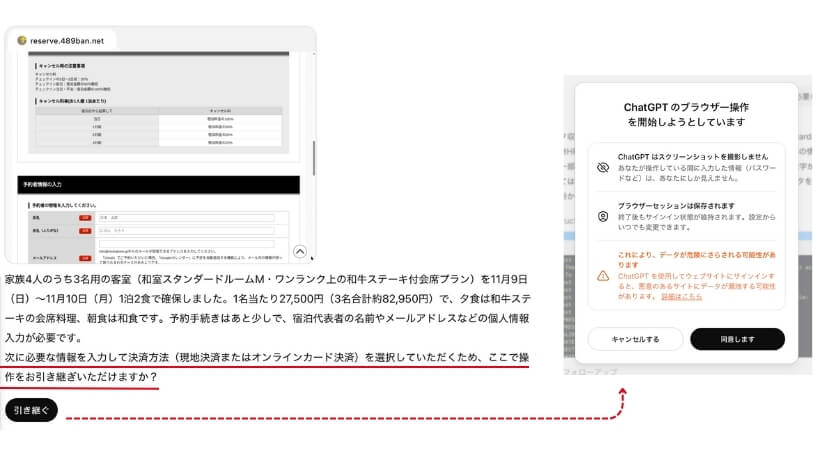The image size is (830, 450).
Task: Click the crossed-out eye screenshot icon
Action: (x=603, y=167)
